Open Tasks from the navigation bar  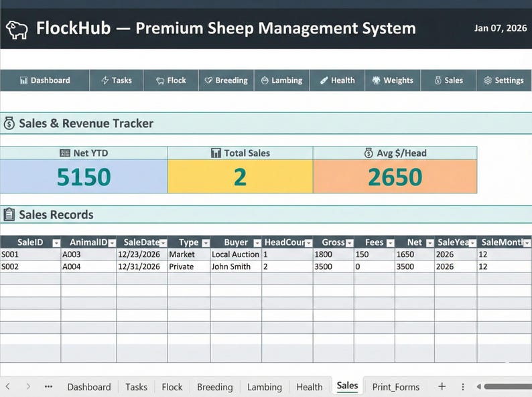tap(117, 80)
